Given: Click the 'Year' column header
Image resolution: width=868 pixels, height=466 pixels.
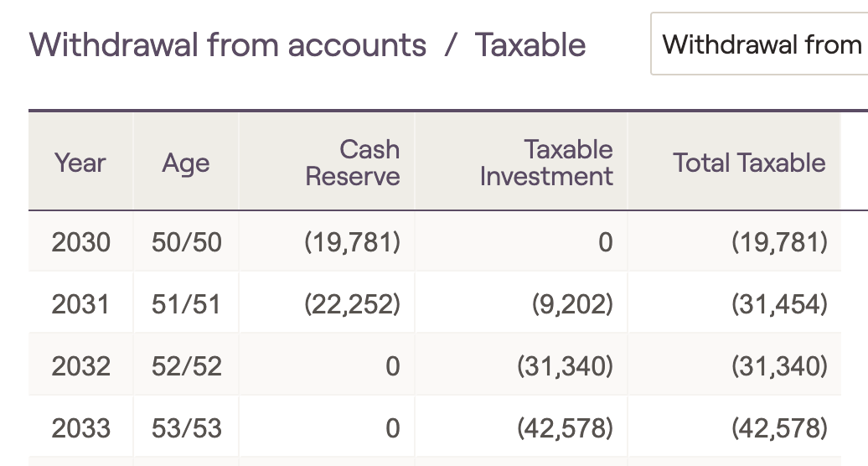Looking at the screenshot, I should [80, 163].
